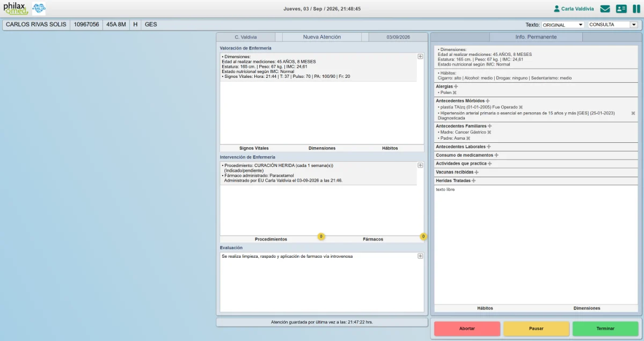This screenshot has width=644, height=341.
Task: Add entry to Antecedentes Laborales
Action: 489,147
